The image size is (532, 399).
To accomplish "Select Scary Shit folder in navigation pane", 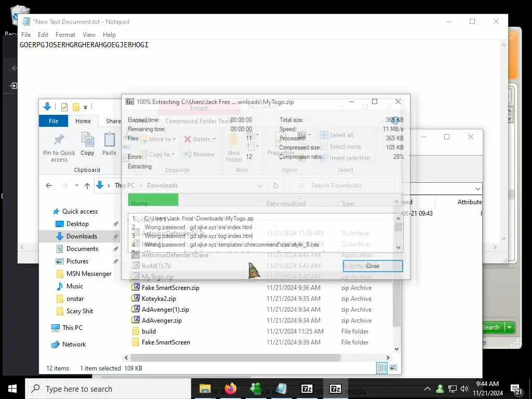I will click(x=79, y=311).
